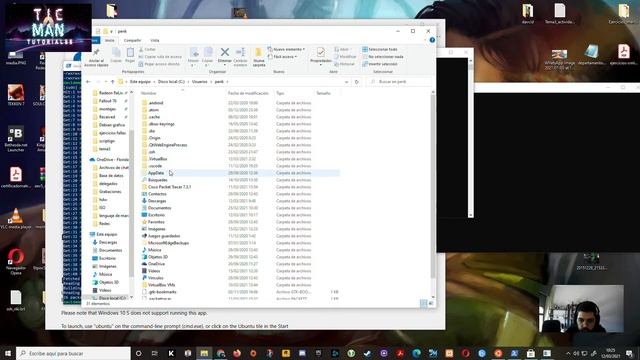This screenshot has height=360, width=640.
Task: Open the Fácil acceso dropdown
Action: pyautogui.click(x=283, y=57)
